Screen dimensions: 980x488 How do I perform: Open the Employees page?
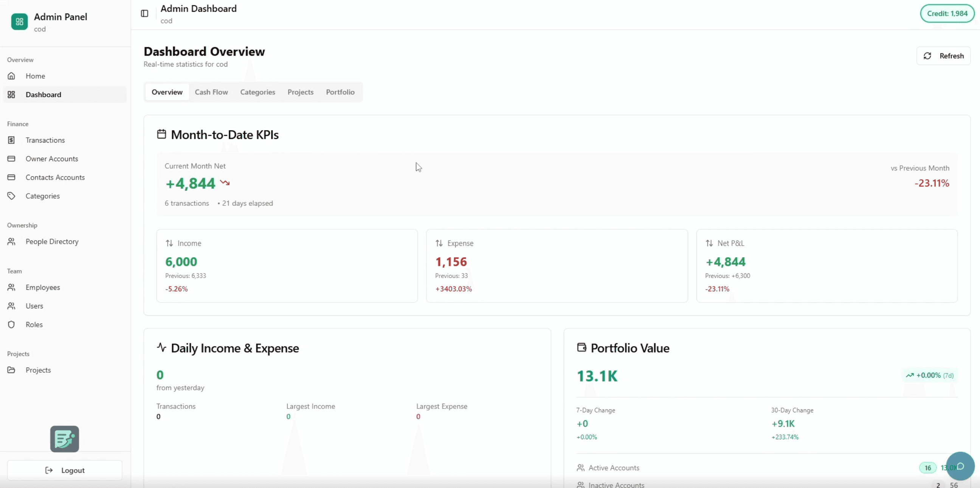coord(43,288)
